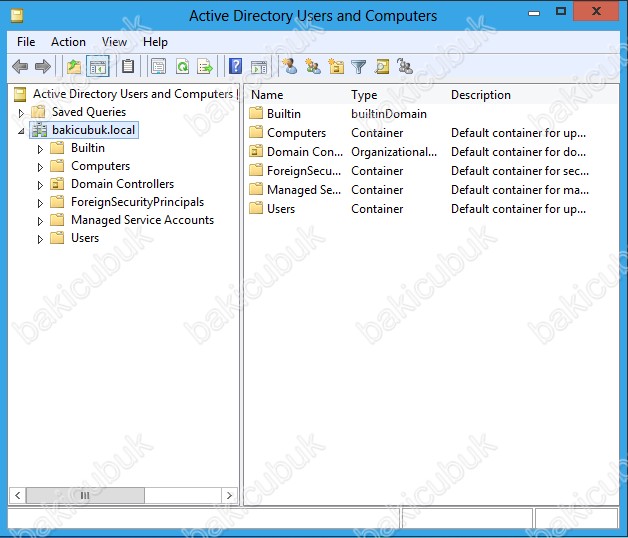Click the Export List toolbar icon
Screen dimensions: 628x538
[205, 66]
